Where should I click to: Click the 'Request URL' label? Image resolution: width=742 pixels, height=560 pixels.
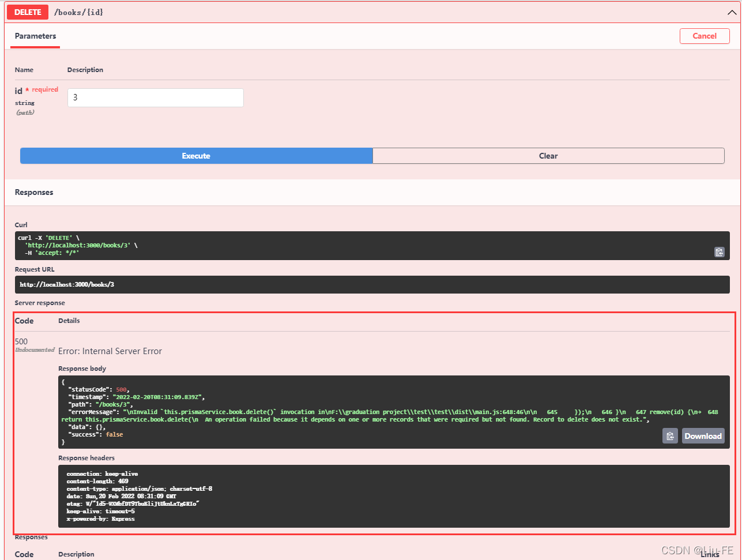(35, 269)
